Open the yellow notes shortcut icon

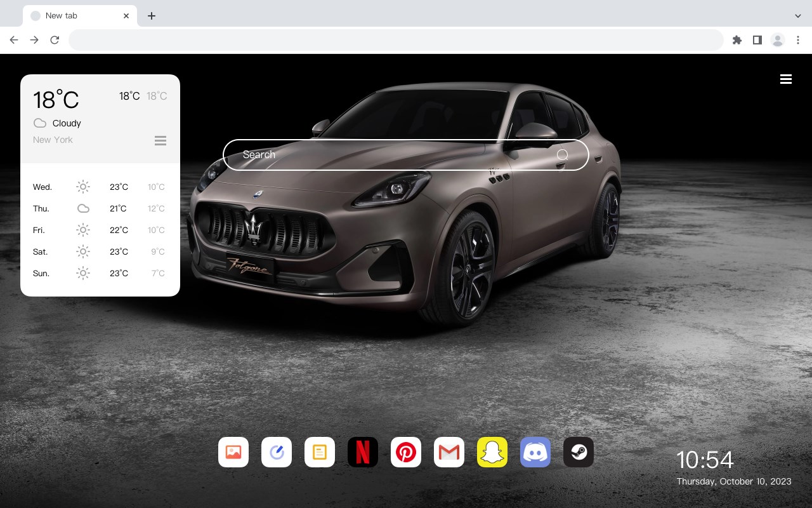(320, 452)
